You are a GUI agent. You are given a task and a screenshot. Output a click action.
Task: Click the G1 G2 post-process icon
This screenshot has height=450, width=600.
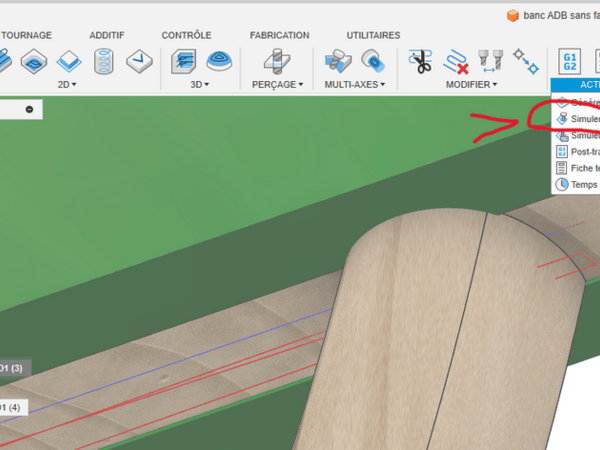coord(570,61)
